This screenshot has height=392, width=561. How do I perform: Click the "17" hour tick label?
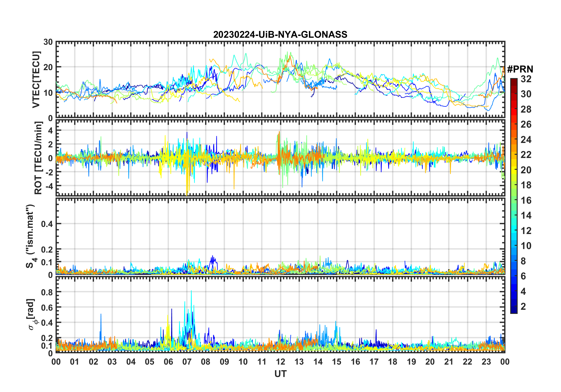(374, 362)
